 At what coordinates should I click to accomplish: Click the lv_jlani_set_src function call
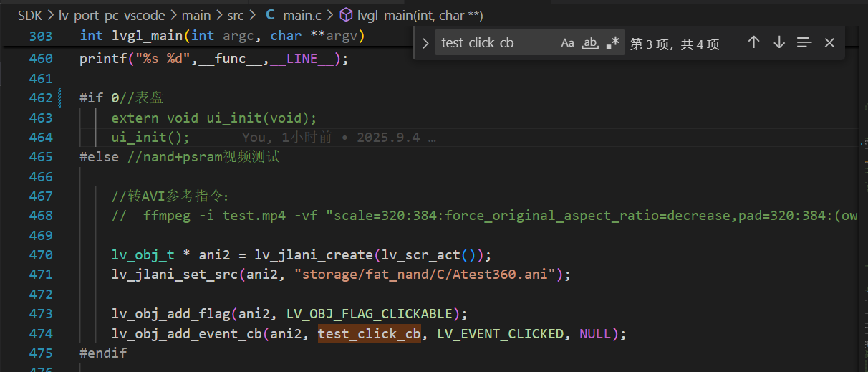pyautogui.click(x=175, y=274)
